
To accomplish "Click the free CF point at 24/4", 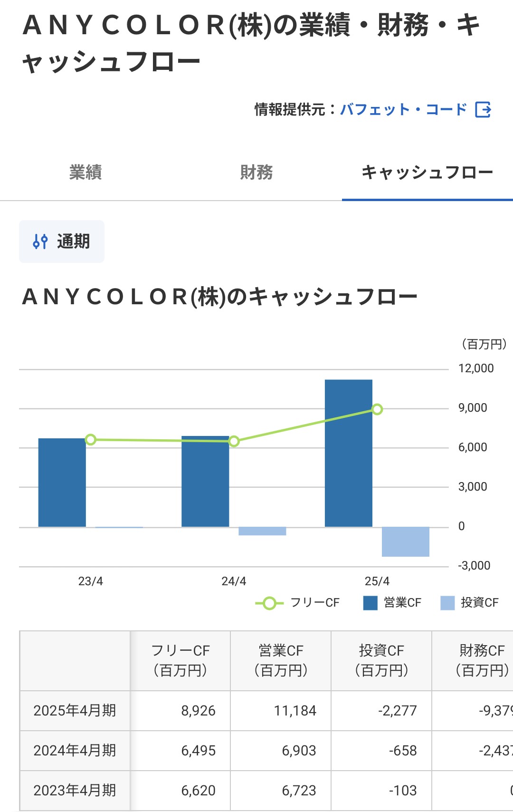I will [x=234, y=441].
